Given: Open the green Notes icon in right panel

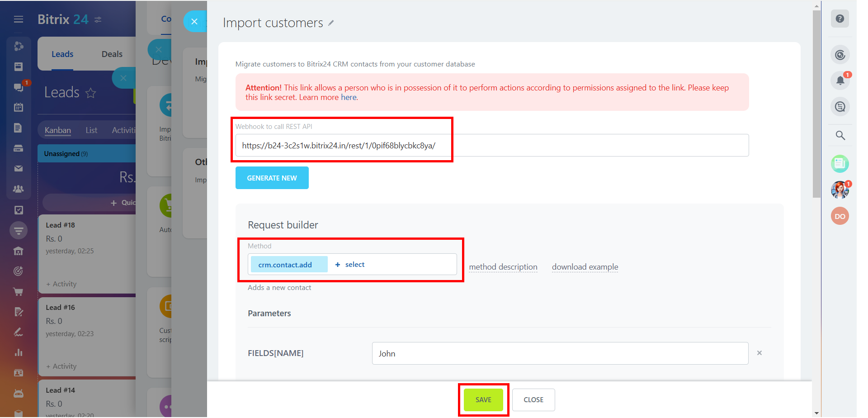Looking at the screenshot, I should [840, 163].
